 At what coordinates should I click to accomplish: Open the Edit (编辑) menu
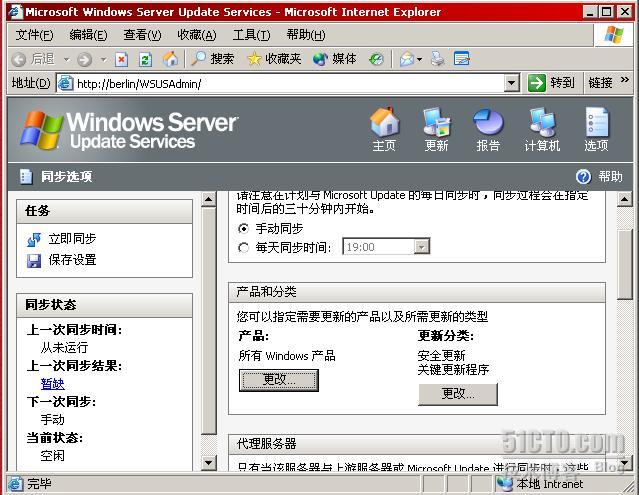88,35
